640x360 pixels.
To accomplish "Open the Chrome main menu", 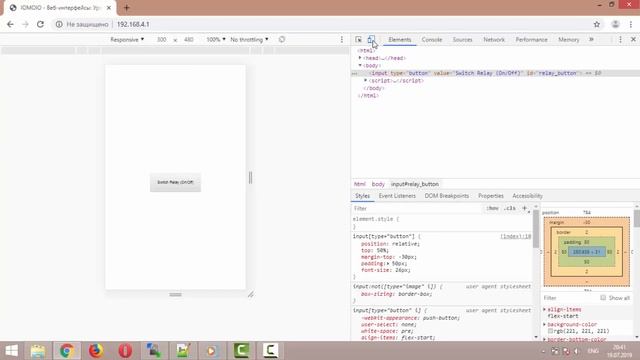I will click(x=631, y=24).
